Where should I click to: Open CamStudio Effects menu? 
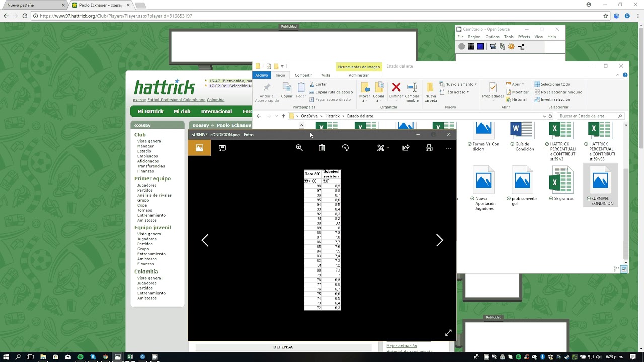(524, 37)
